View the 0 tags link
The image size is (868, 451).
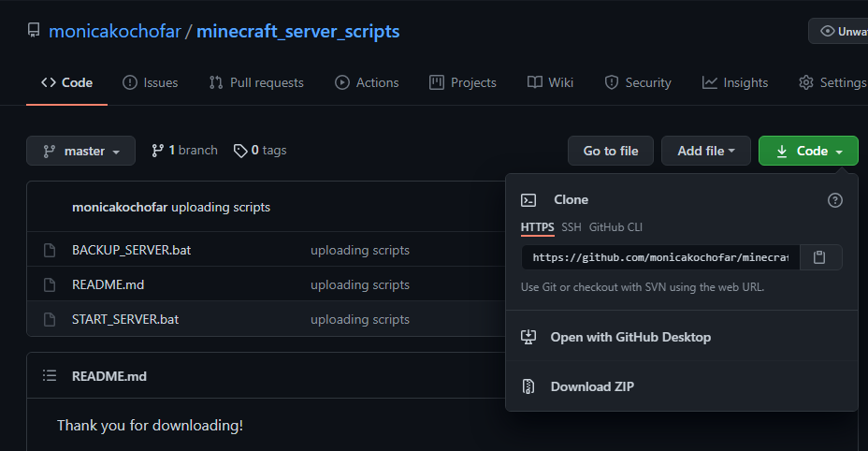coord(260,150)
